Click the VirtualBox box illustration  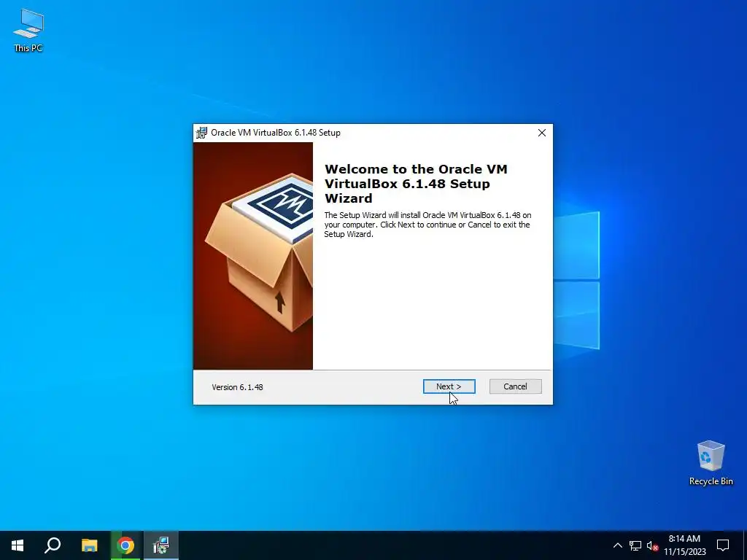(x=253, y=256)
